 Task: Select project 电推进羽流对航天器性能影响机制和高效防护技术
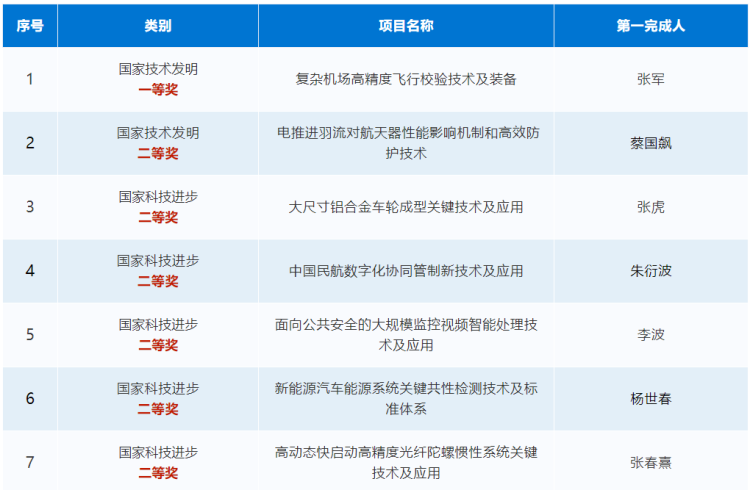pyautogui.click(x=406, y=143)
